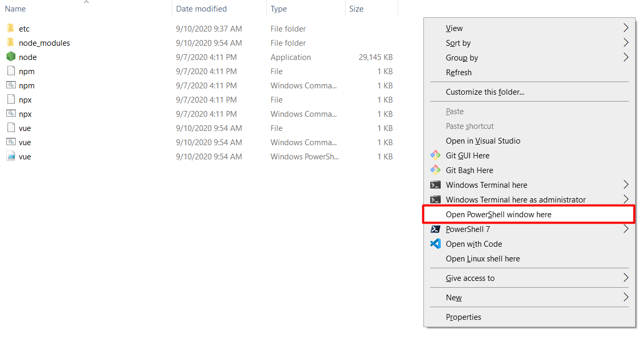644x344 pixels.
Task: Open PowerShell window here
Action: click(498, 214)
